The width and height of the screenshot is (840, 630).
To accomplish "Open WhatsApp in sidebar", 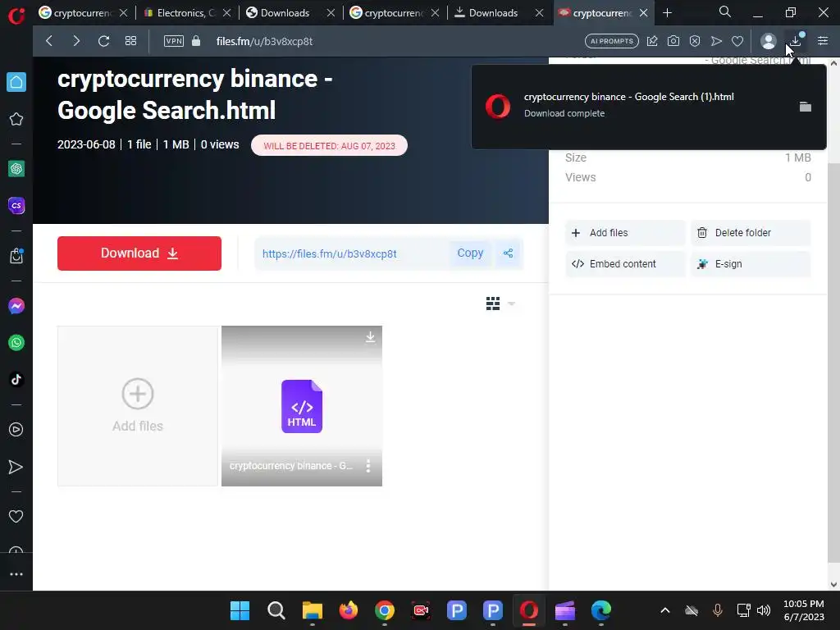I will tap(16, 343).
